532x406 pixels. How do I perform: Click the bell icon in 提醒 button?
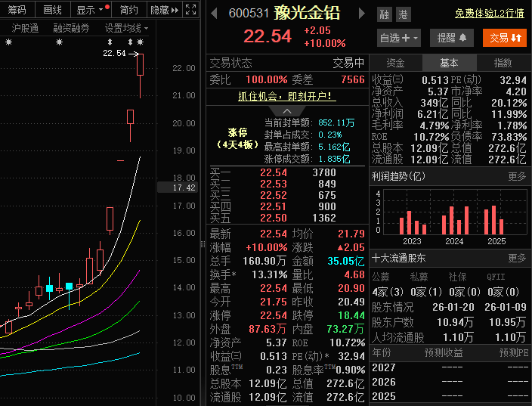462,38
